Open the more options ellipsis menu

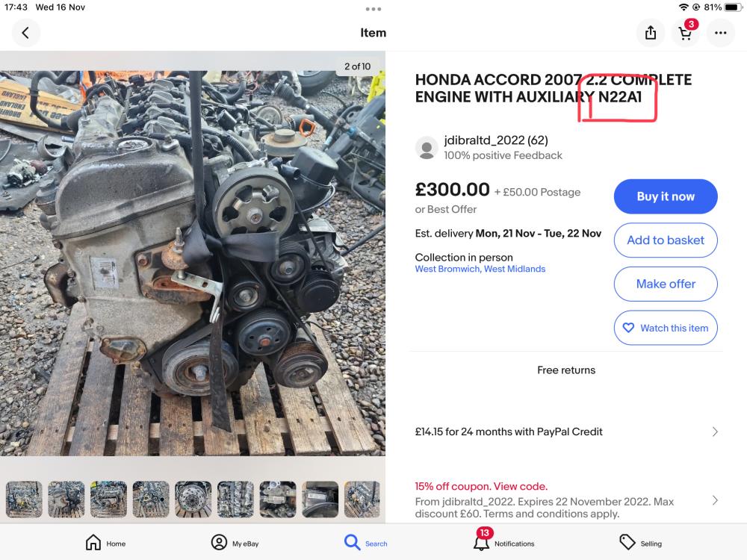(720, 33)
